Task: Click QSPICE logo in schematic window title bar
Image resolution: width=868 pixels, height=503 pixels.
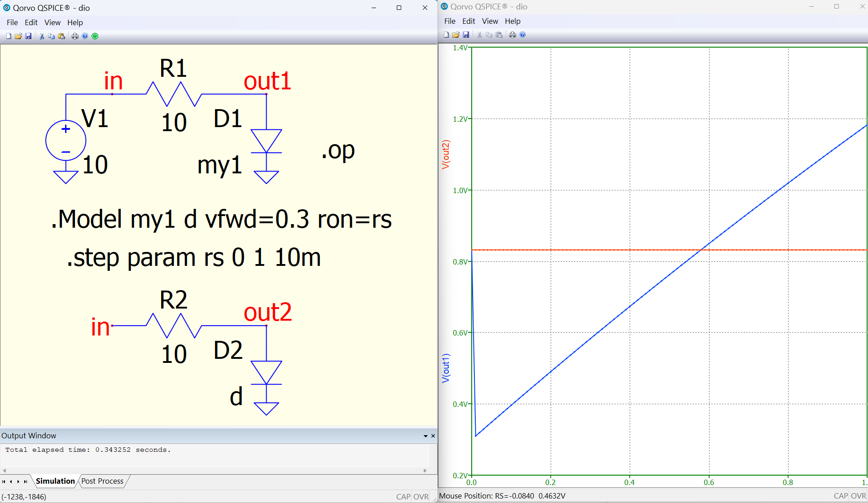Action: click(7, 8)
